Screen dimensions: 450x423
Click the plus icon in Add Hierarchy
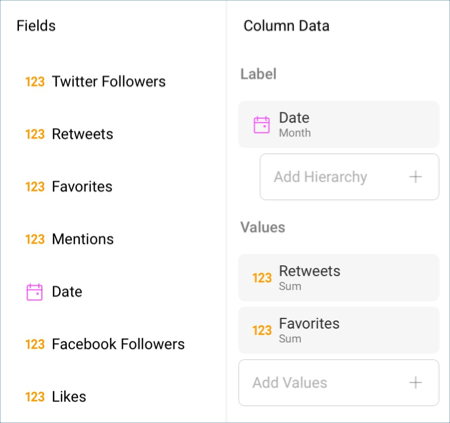pos(416,177)
